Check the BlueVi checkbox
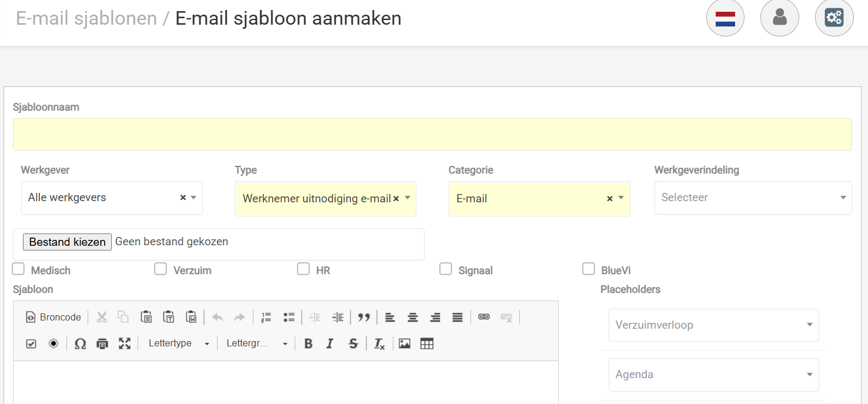Image resolution: width=868 pixels, height=404 pixels. (589, 269)
